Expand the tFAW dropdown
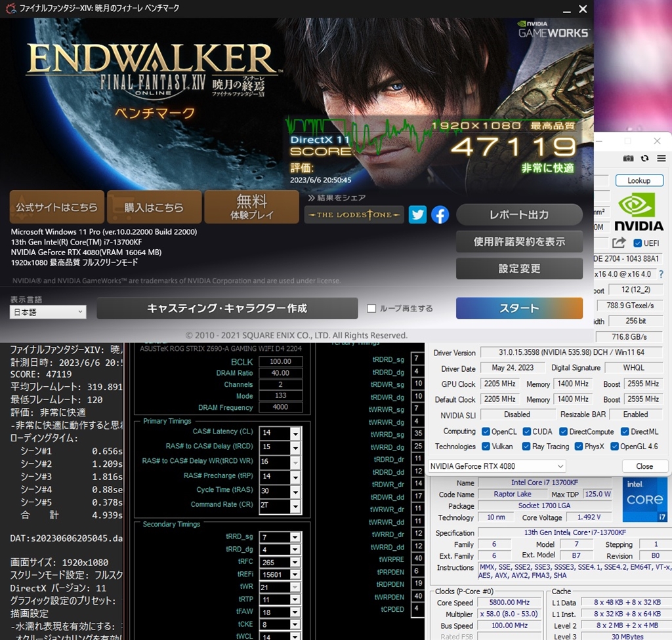Screen dimensions: 672x640 [295, 612]
